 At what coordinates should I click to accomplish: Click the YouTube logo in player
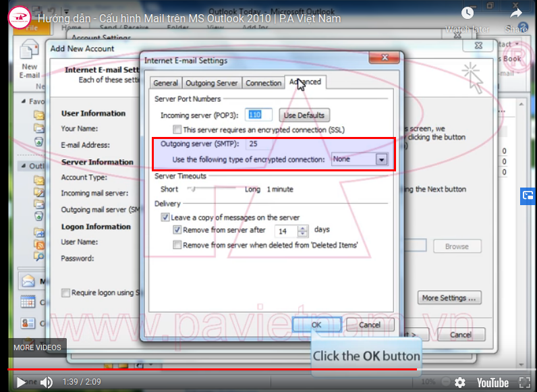pos(493,383)
